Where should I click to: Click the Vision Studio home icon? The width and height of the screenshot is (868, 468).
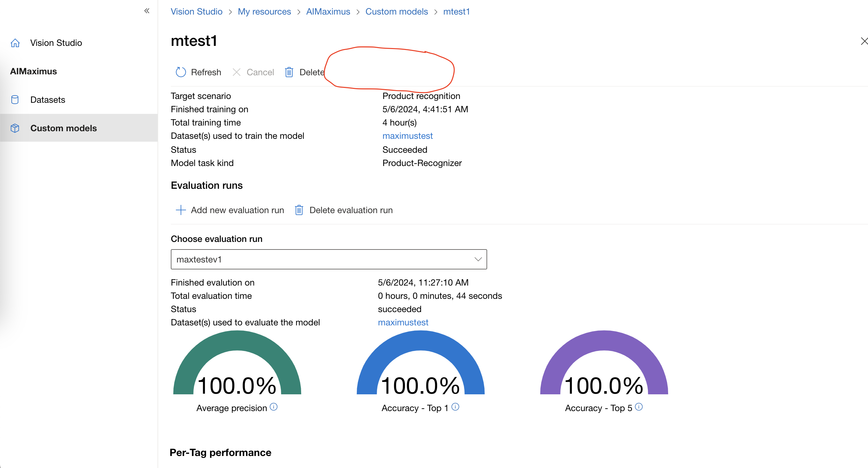(x=15, y=43)
